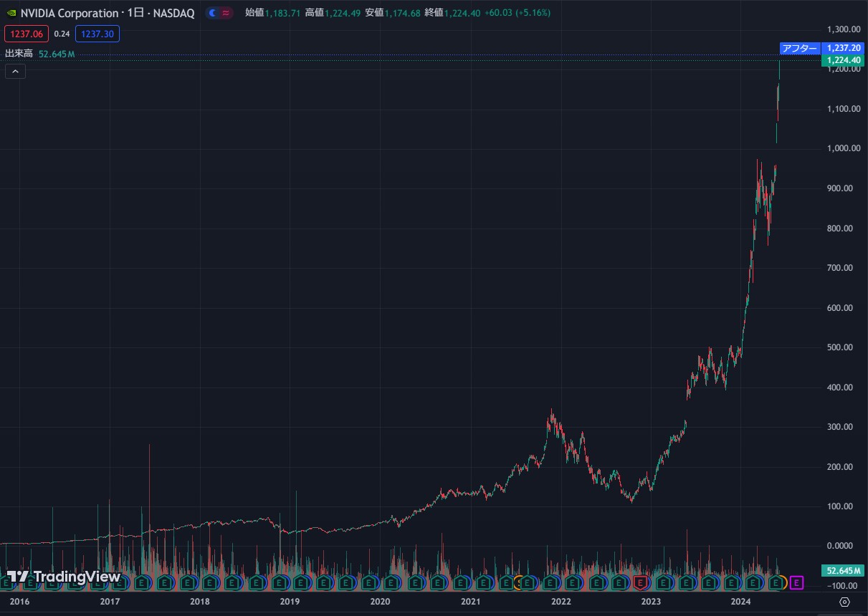Click the 2022 label on time axis
Viewport: 868px width, 616px height.
tap(561, 602)
